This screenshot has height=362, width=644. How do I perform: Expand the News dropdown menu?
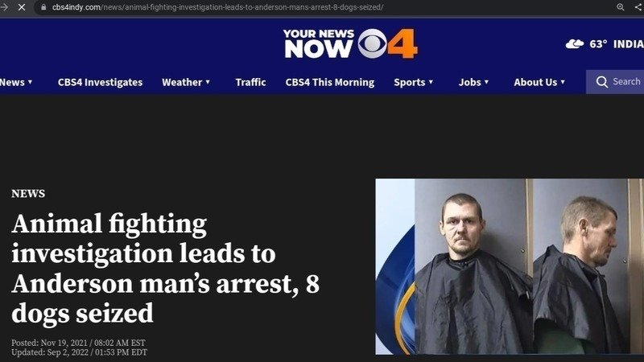tap(16, 82)
